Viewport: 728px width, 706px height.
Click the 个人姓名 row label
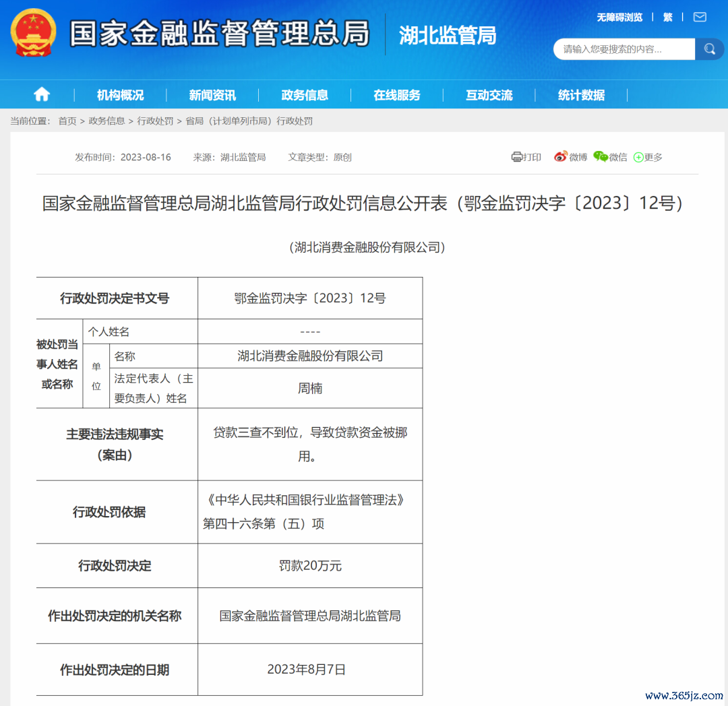pyautogui.click(x=109, y=331)
